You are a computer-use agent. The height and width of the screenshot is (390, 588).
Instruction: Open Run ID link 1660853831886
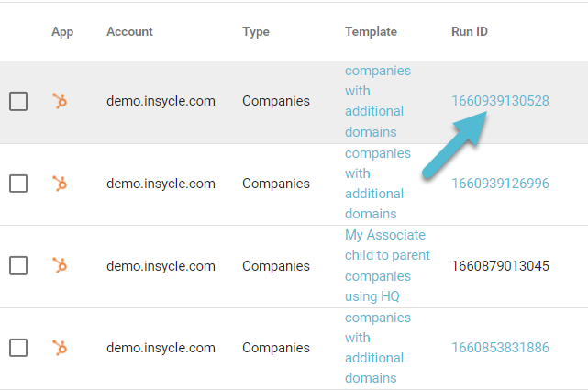[500, 348]
